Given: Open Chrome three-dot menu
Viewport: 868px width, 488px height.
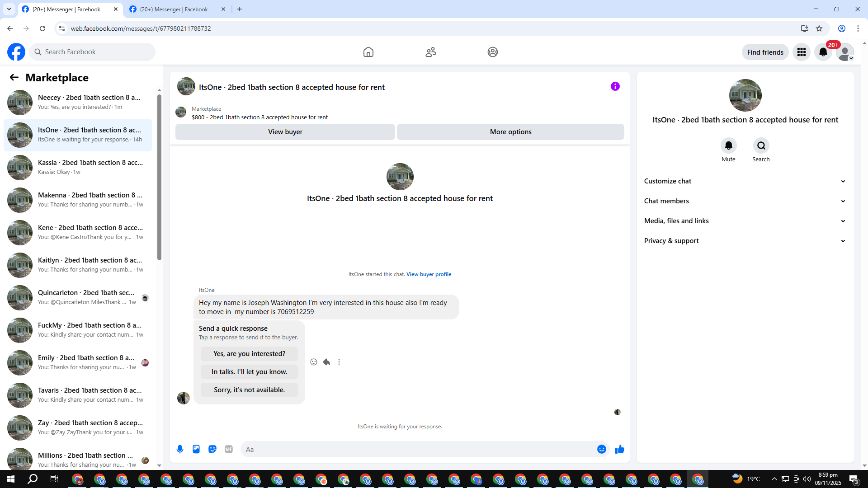Looking at the screenshot, I should pyautogui.click(x=858, y=28).
